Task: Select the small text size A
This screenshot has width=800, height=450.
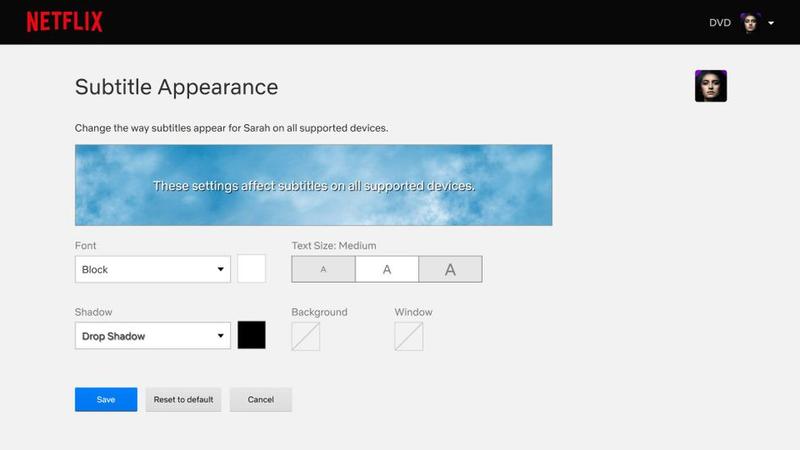Action: pos(323,269)
